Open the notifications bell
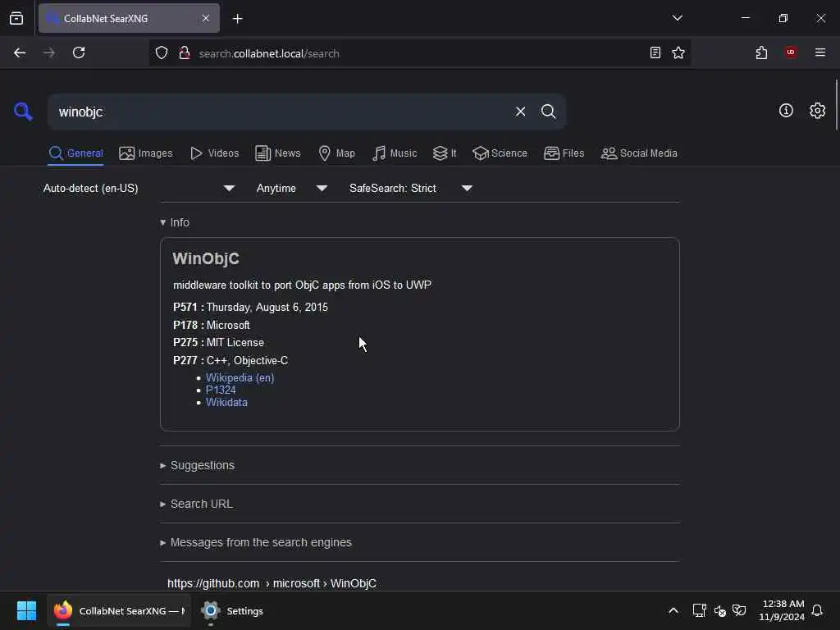This screenshot has height=630, width=840. [817, 610]
